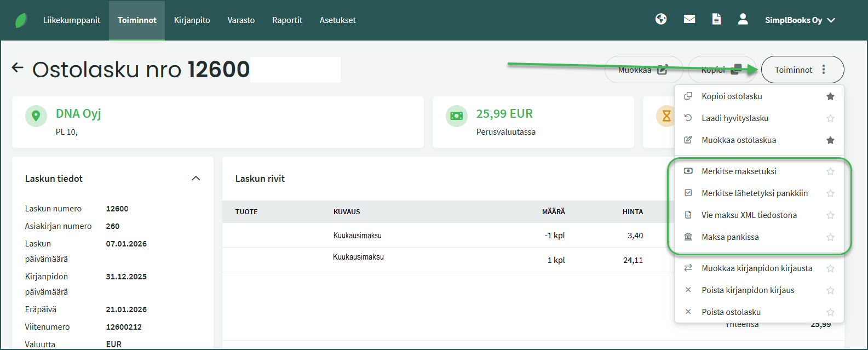Click the globe language icon
This screenshot has height=350, width=868.
[x=661, y=19]
